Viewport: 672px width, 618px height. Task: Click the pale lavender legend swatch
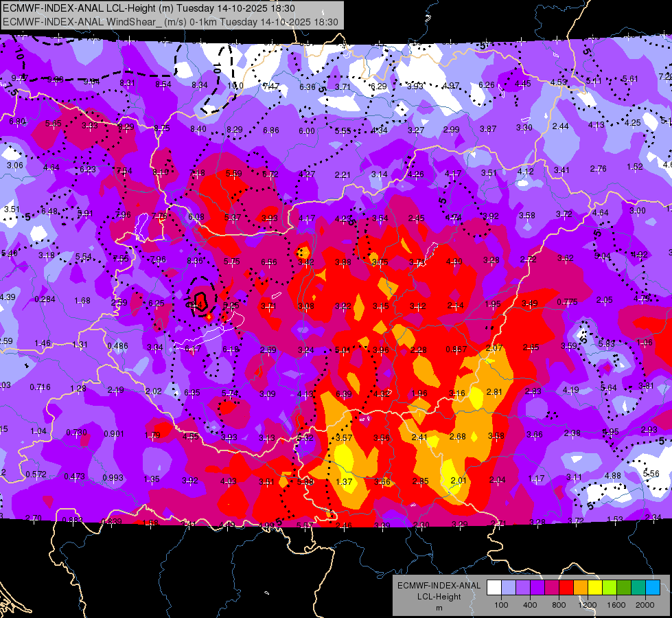(x=508, y=588)
